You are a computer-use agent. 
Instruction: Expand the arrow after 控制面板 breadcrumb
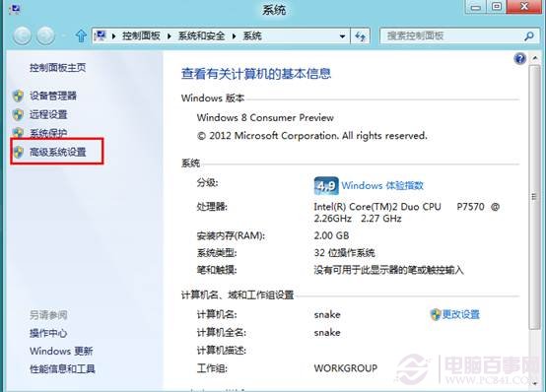point(169,35)
